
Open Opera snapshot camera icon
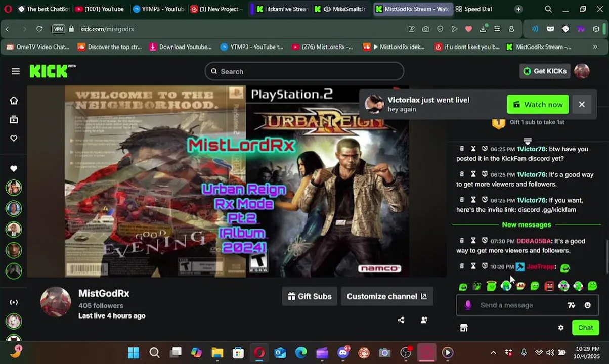[x=426, y=29]
